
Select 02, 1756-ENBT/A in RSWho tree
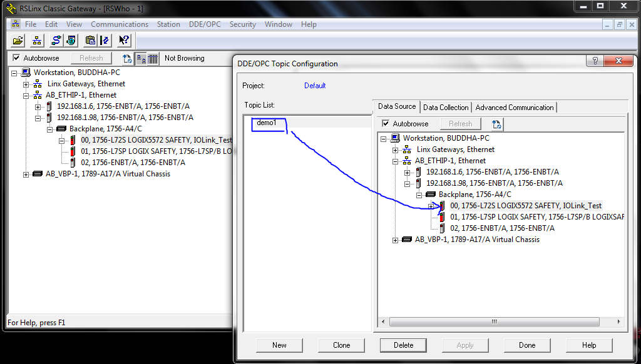click(133, 163)
